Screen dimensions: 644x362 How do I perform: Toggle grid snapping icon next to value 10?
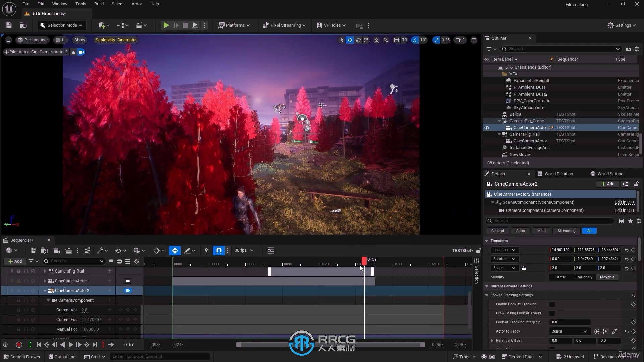tap(396, 40)
